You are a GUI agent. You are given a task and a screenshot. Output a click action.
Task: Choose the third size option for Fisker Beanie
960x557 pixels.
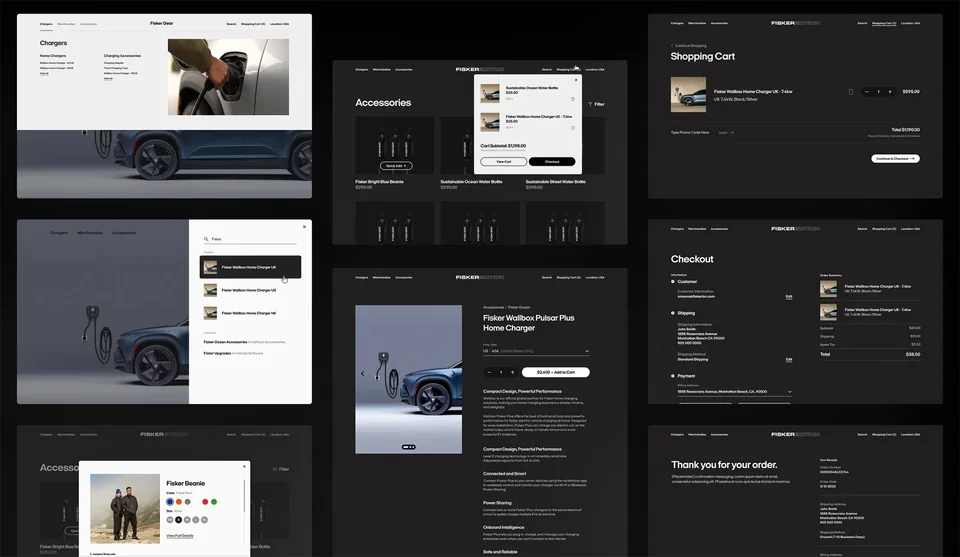tap(187, 520)
